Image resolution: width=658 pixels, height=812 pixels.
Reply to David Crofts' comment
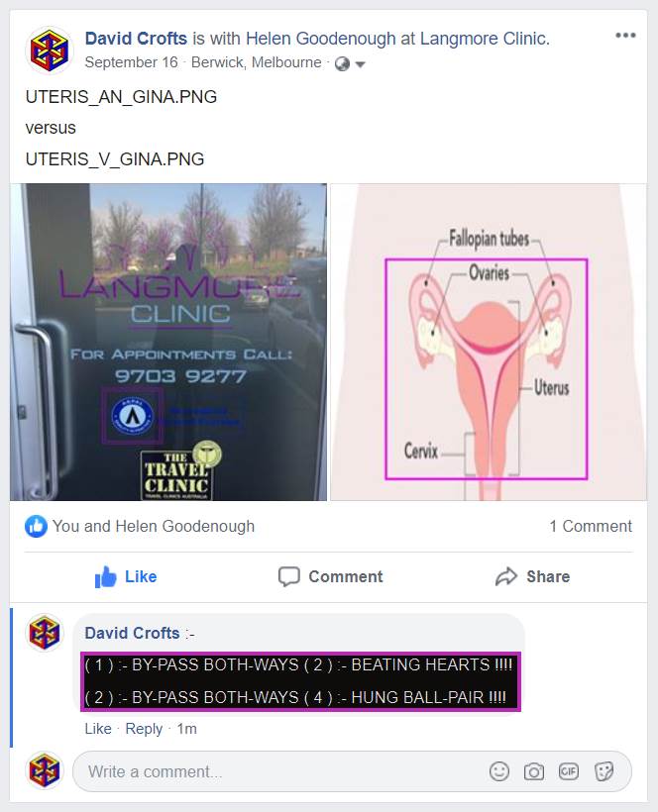[144, 729]
